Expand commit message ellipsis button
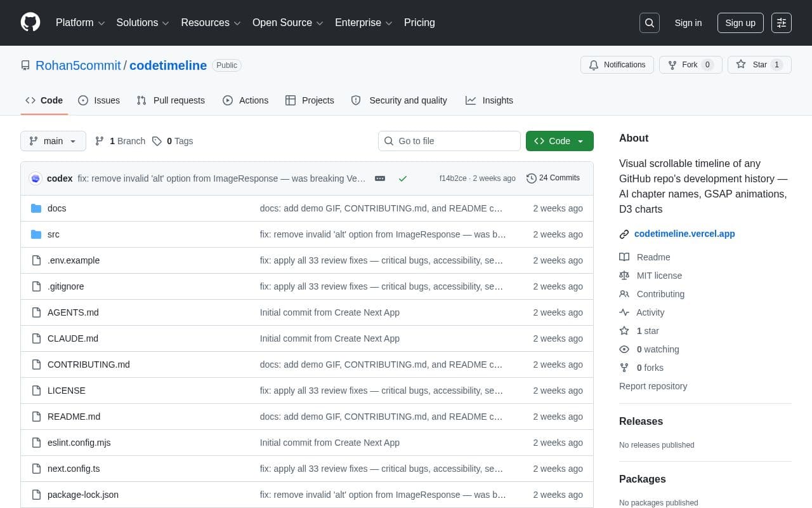 tap(380, 178)
